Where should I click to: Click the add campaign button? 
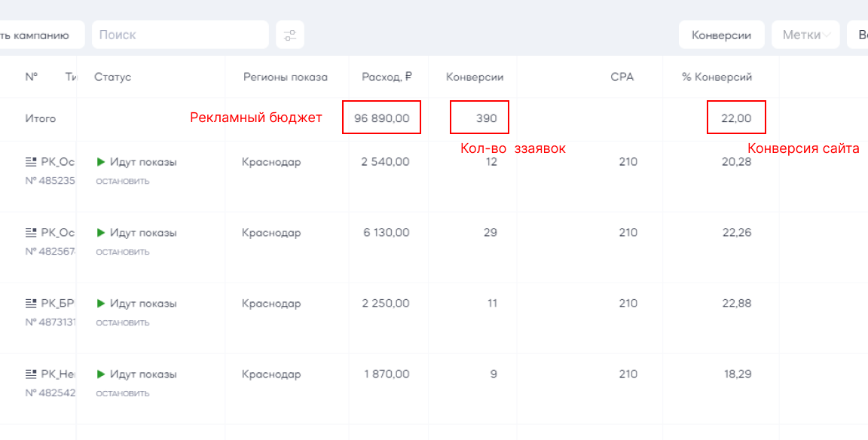pos(39,35)
